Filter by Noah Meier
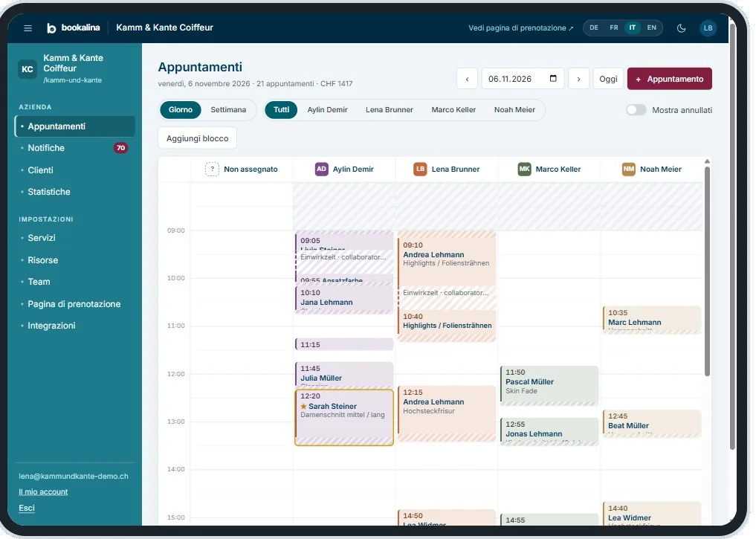The width and height of the screenshot is (756, 539). pos(514,110)
